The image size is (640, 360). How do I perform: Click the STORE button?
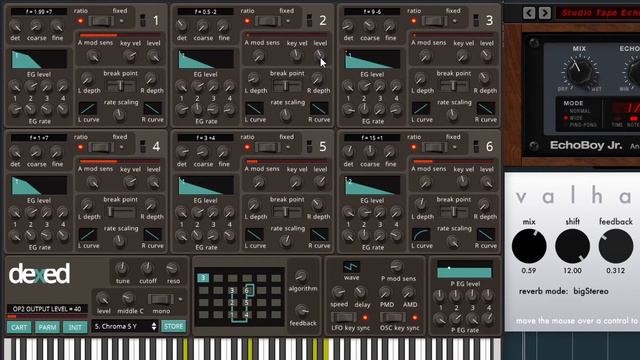tap(174, 326)
